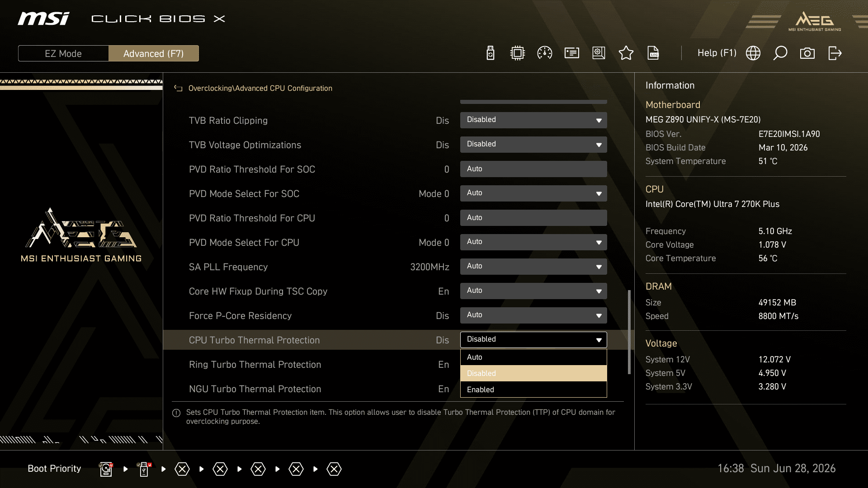Select the NGU Turbo Thermal Protection label
Screen dimensions: 868x488
(x=255, y=389)
